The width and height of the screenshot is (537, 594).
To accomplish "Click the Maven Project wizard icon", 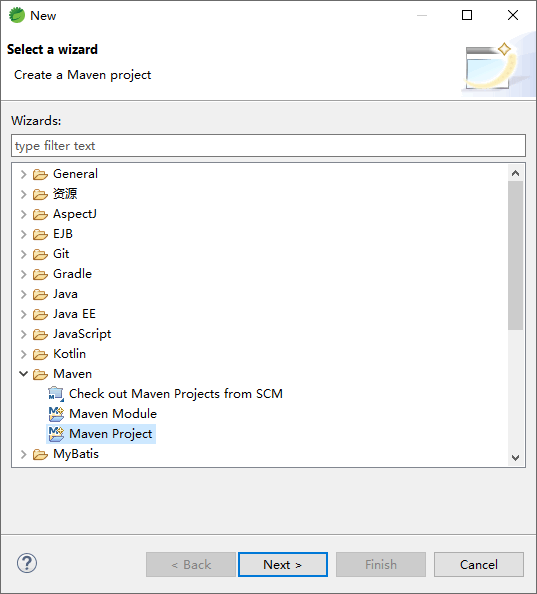I will 56,434.
